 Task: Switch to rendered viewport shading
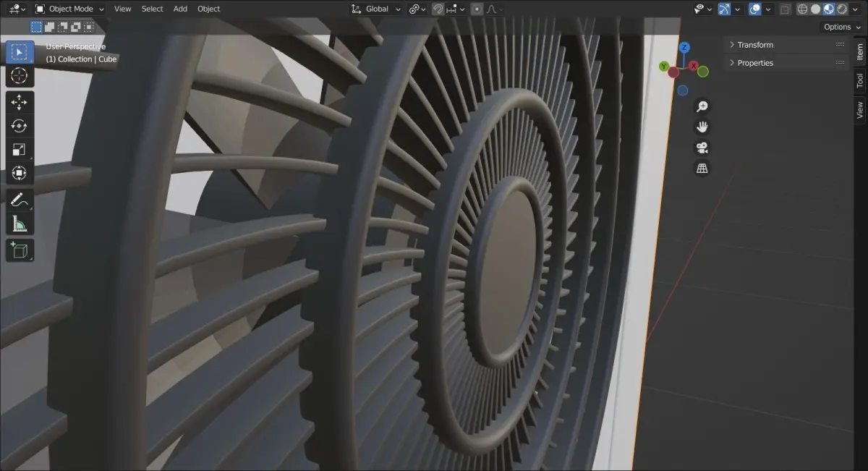(x=842, y=9)
